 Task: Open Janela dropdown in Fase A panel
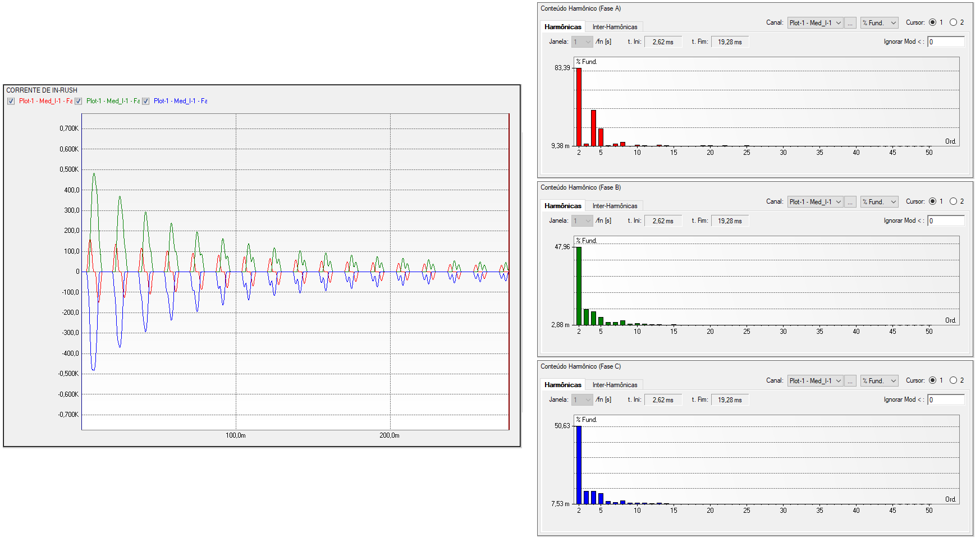coord(582,42)
